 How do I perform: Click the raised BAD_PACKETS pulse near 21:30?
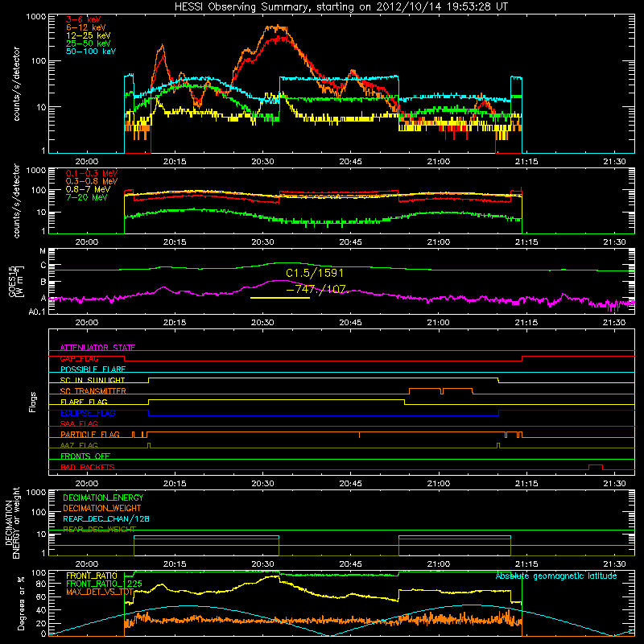596,467
